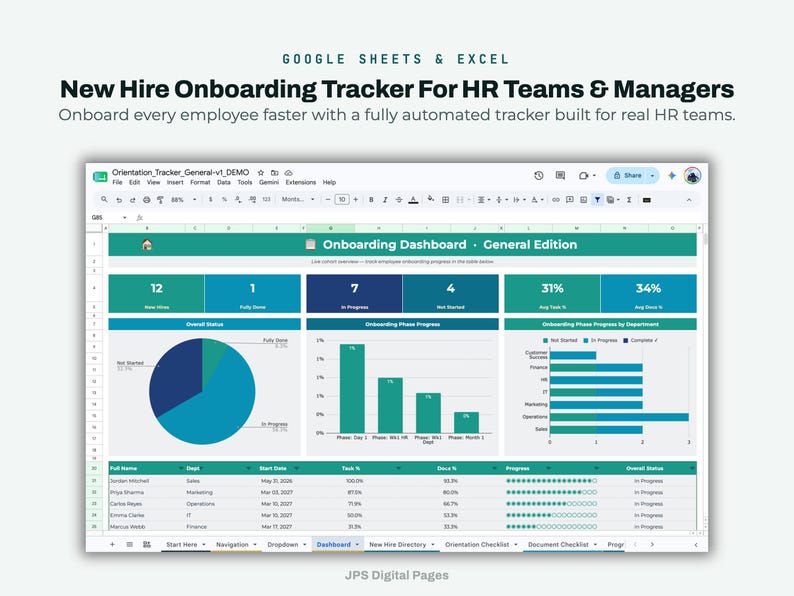Click the Share button
Screen dimensions: 794x596
[x=627, y=176]
